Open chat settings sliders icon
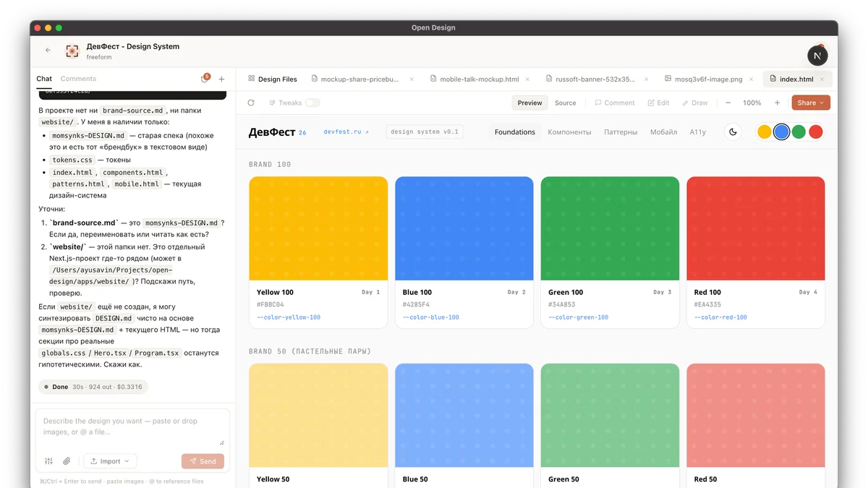Viewport: 868px width, 488px height. [x=48, y=461]
